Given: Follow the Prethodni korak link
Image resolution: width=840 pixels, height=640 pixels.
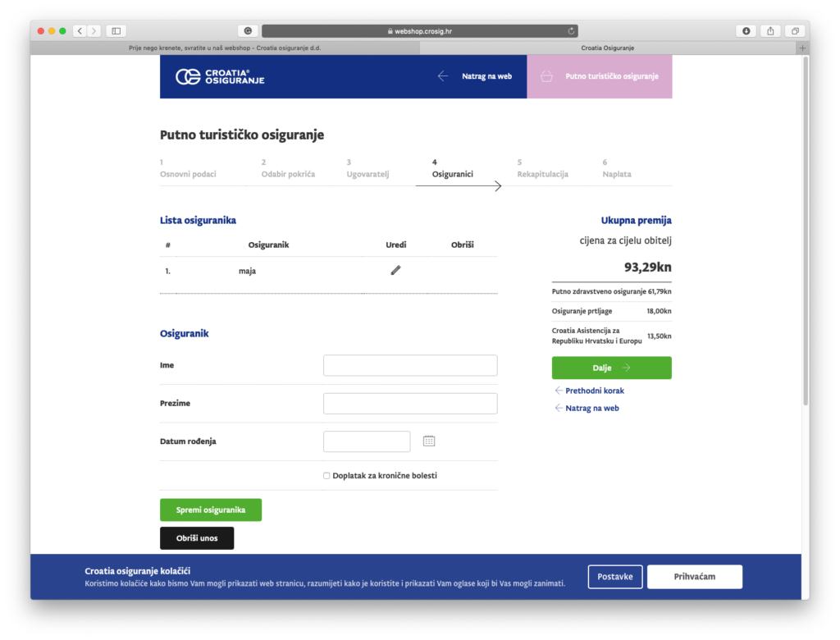Looking at the screenshot, I should coord(594,391).
